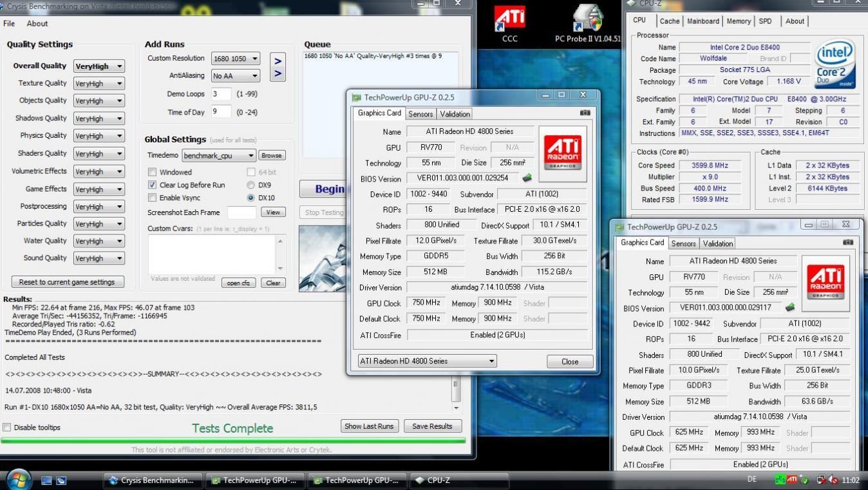
Task: Toggle the Disable tooltips checkbox
Action: click(x=7, y=428)
